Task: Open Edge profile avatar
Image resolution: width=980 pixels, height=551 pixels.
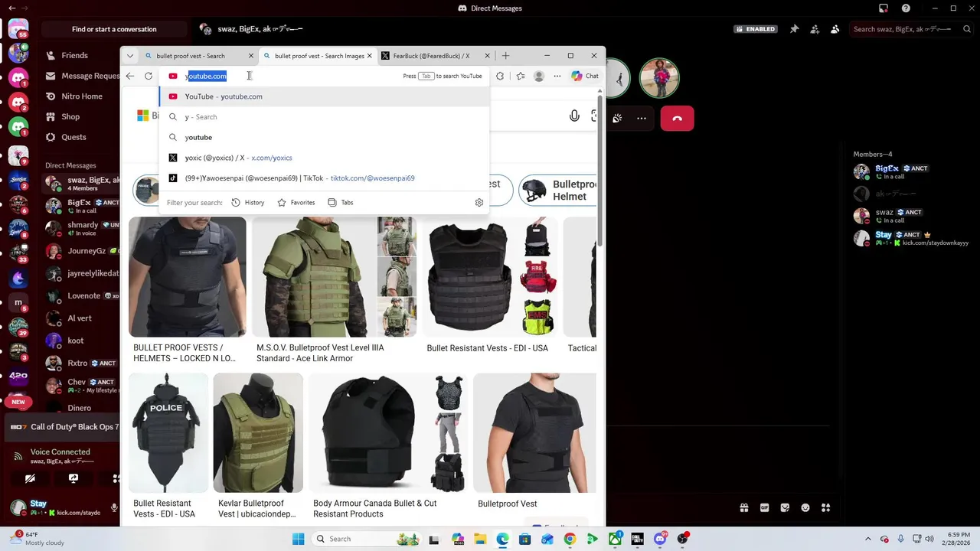Action: pos(539,76)
